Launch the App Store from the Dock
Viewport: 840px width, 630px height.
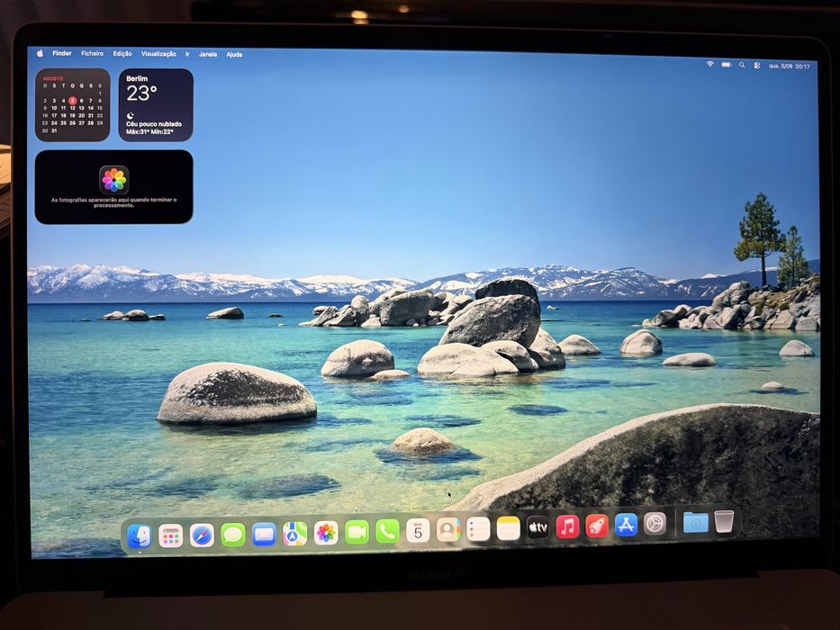coord(627,526)
